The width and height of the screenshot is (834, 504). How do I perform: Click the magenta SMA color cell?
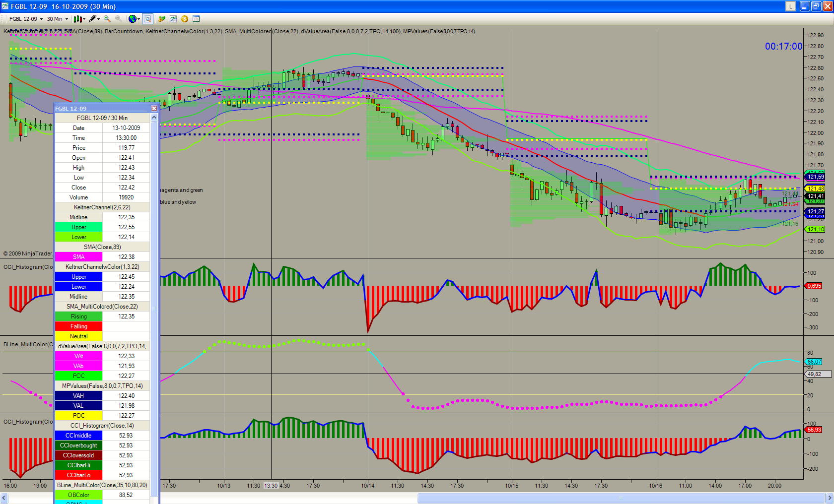pyautogui.click(x=78, y=257)
